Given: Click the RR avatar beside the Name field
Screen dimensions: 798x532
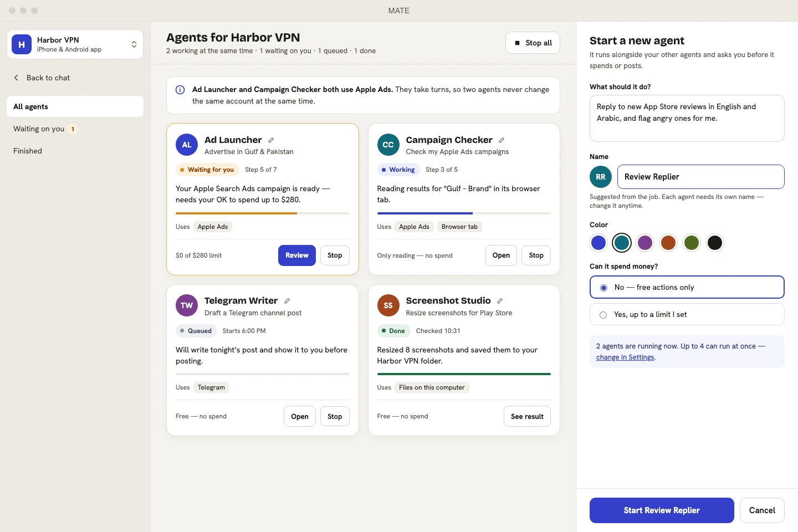Looking at the screenshot, I should pyautogui.click(x=601, y=177).
